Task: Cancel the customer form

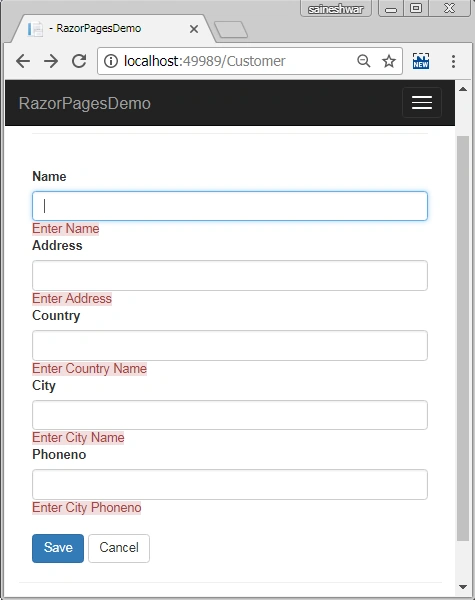Action: [119, 548]
